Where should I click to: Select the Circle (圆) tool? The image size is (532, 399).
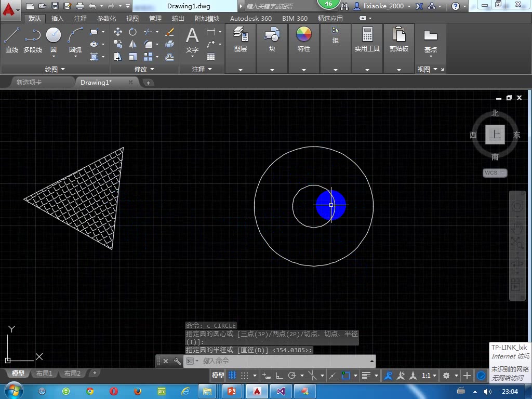(53, 36)
